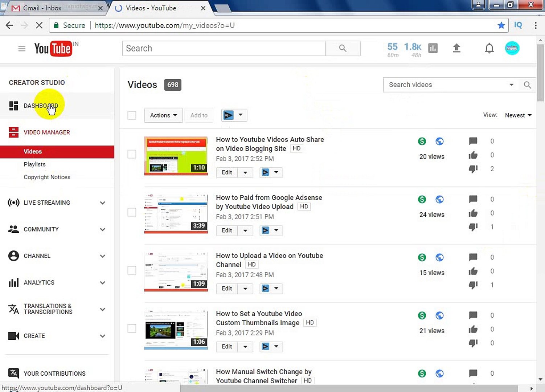The image size is (545, 392).
Task: Click the Dashboard grid icon in sidebar
Action: [x=13, y=106]
